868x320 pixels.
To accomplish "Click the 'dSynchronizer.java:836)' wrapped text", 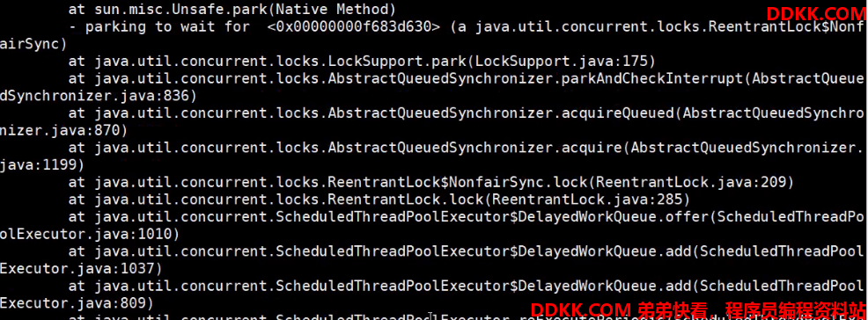I will pos(98,96).
